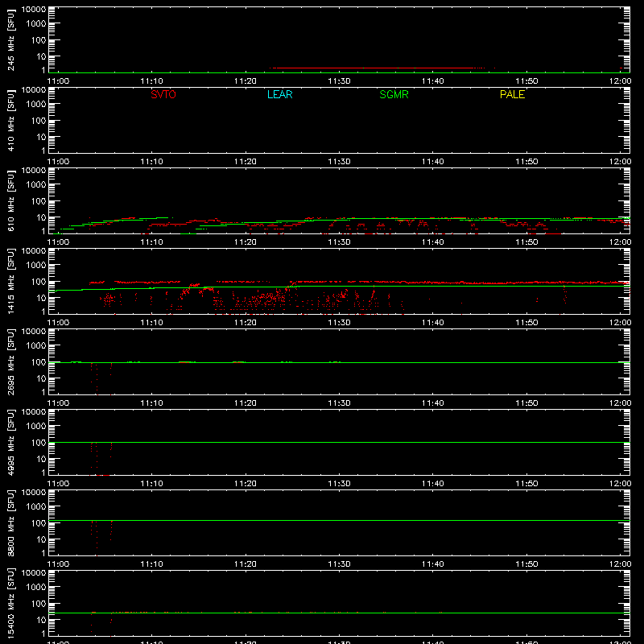The image size is (644, 644).
Task: Click 11:10 time label below 2695 MHz plot
Action: click(151, 403)
